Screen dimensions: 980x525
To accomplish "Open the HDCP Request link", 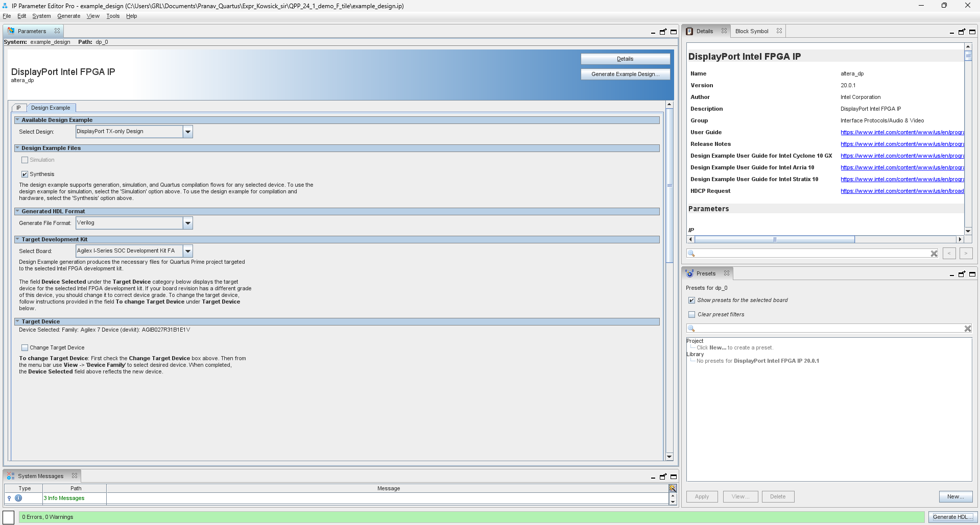I will point(902,191).
